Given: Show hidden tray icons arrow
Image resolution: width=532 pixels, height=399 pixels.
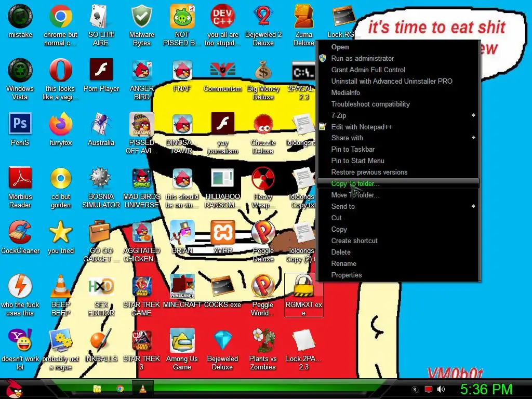Looking at the screenshot, I should 415,390.
